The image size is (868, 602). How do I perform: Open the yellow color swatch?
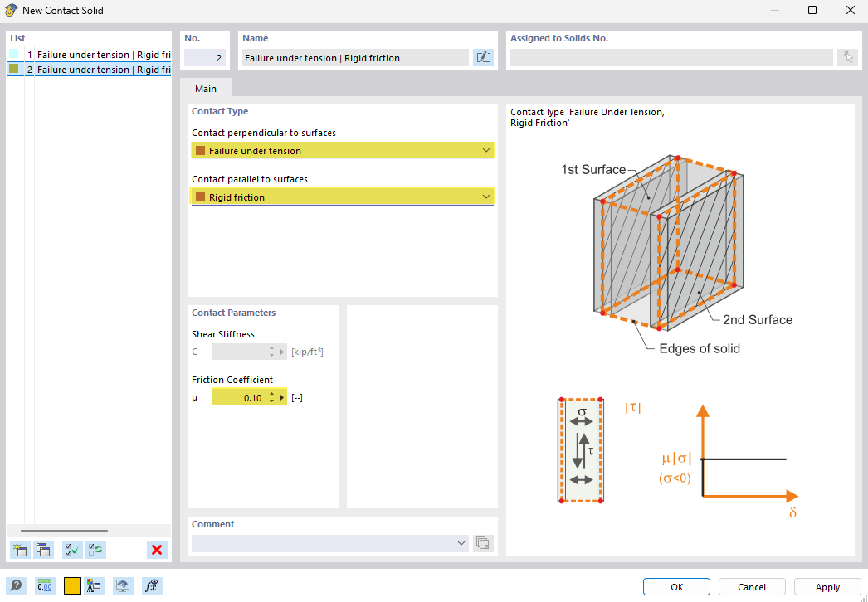click(x=73, y=585)
